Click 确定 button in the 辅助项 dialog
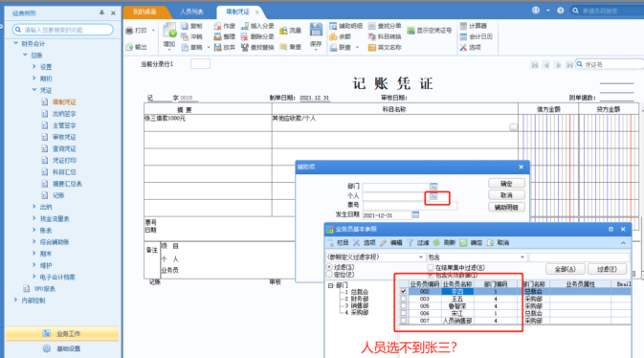 (506, 184)
